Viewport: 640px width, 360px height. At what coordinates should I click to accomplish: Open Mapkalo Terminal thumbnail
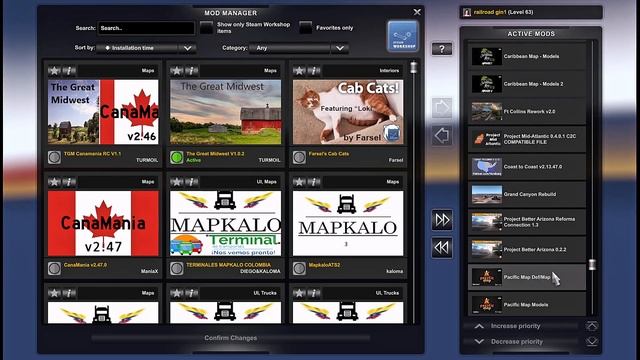(x=226, y=223)
